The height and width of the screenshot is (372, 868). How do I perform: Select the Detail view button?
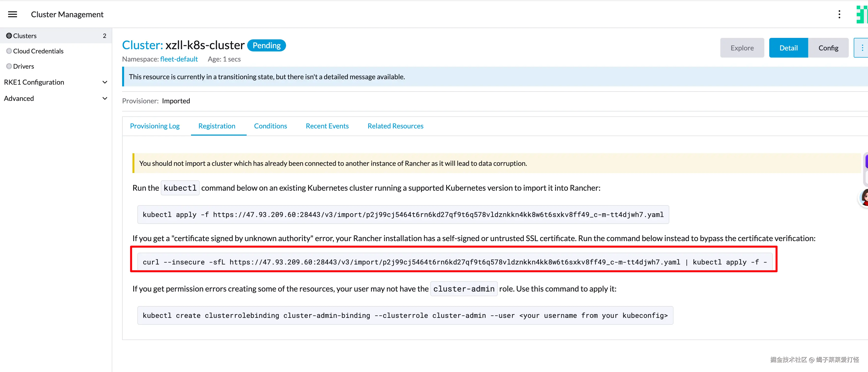tap(788, 48)
